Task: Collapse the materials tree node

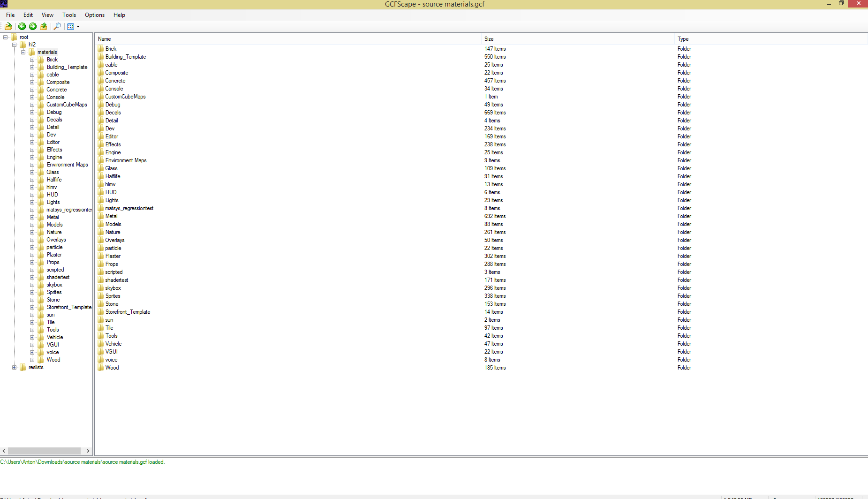Action: coord(23,52)
